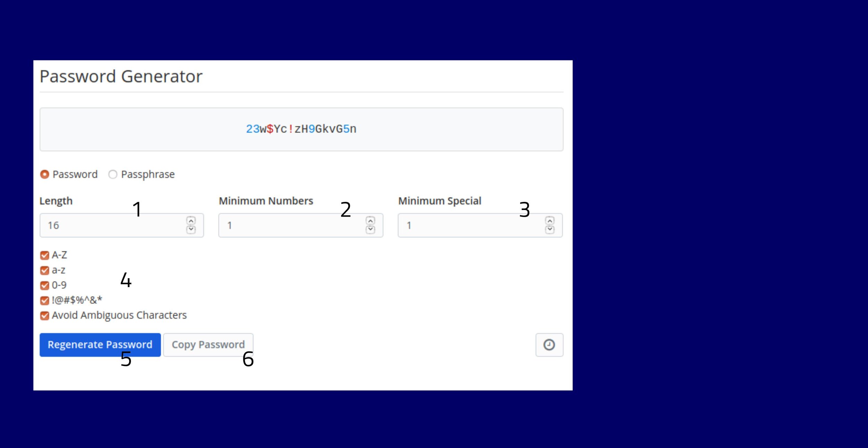Image resolution: width=868 pixels, height=448 pixels.
Task: Click the copy icon on Copy Password button
Action: click(208, 344)
